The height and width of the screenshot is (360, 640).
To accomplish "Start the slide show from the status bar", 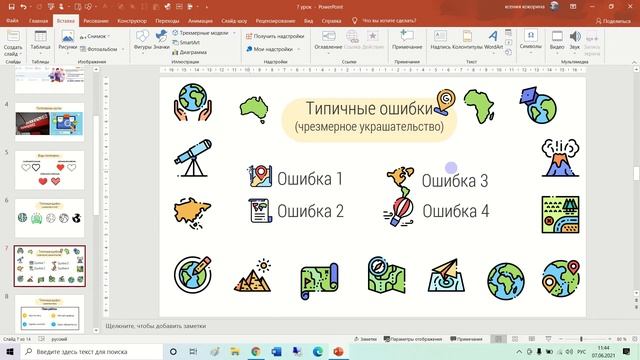I will [x=549, y=339].
